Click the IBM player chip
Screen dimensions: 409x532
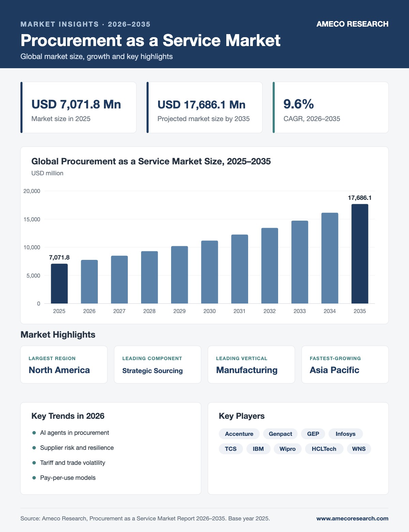click(258, 449)
